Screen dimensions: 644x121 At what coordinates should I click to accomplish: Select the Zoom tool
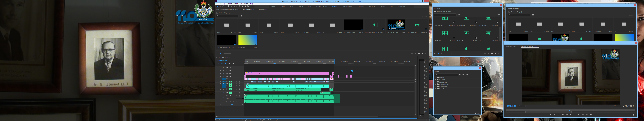pos(248,6)
